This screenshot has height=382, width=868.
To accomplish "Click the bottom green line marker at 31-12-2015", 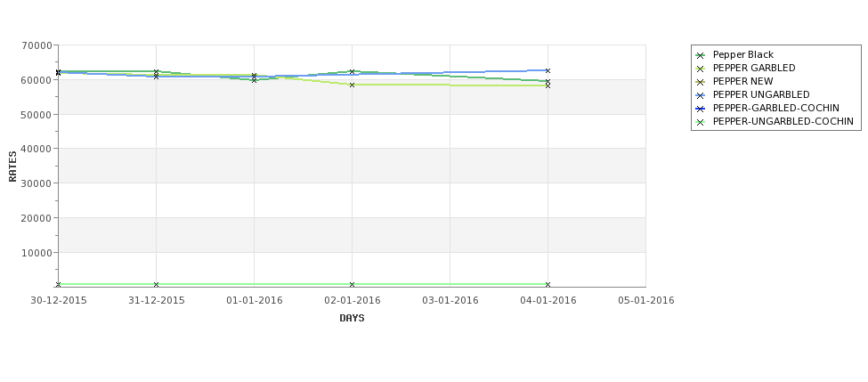I will click(156, 285).
